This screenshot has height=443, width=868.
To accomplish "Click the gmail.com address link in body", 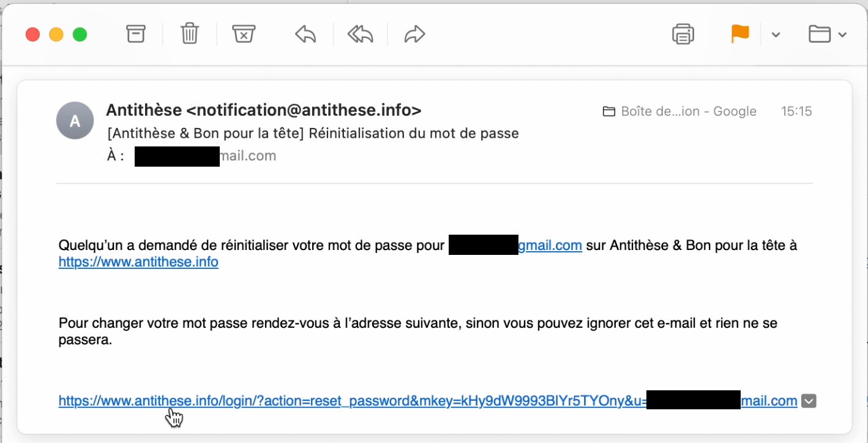I will click(x=550, y=246).
